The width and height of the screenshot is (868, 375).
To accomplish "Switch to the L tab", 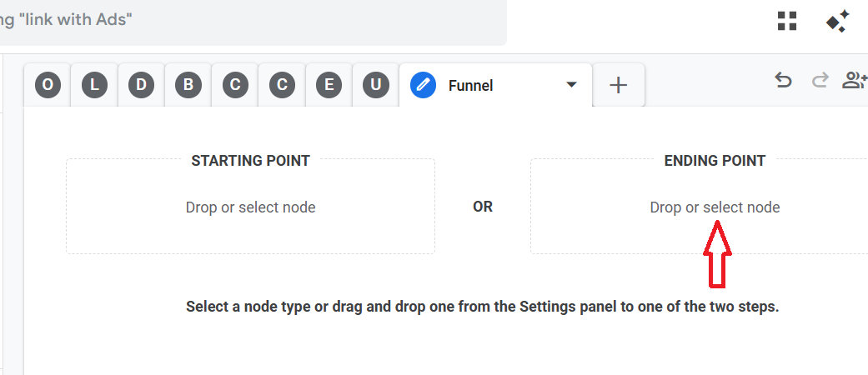I will pyautogui.click(x=94, y=85).
